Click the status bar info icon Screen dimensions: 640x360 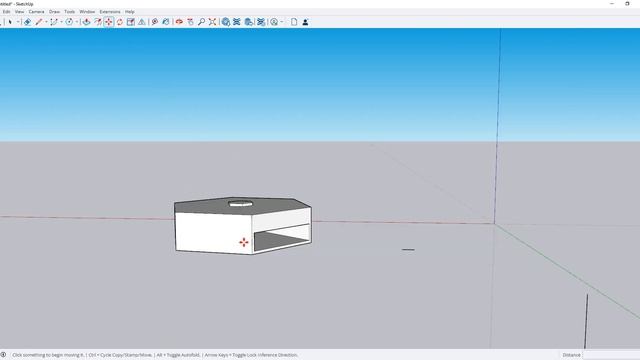pyautogui.click(x=3, y=355)
